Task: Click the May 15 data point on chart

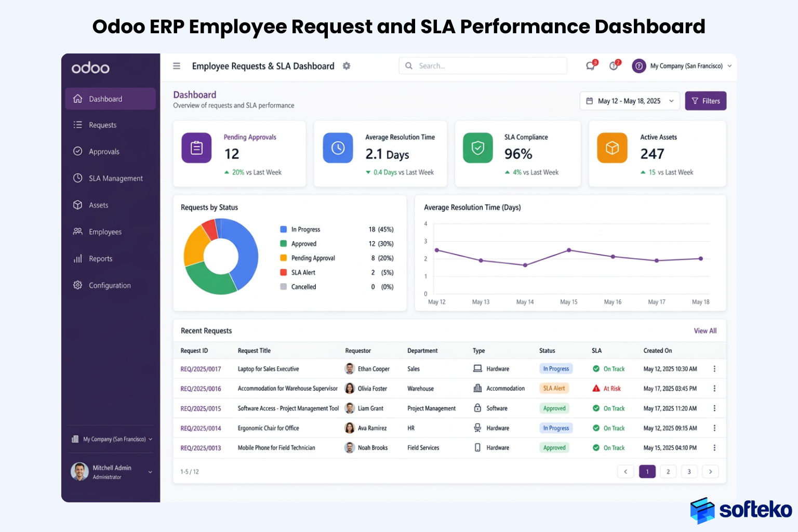Action: pyautogui.click(x=569, y=250)
